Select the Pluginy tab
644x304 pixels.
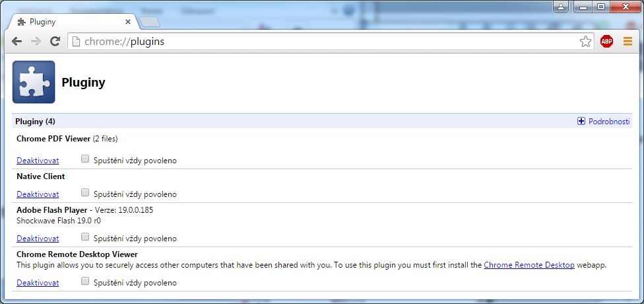tap(74, 22)
